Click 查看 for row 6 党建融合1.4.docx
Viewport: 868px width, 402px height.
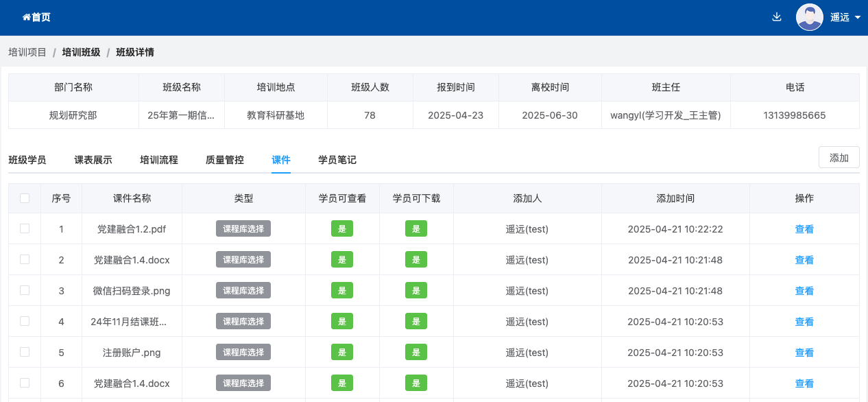click(x=804, y=383)
